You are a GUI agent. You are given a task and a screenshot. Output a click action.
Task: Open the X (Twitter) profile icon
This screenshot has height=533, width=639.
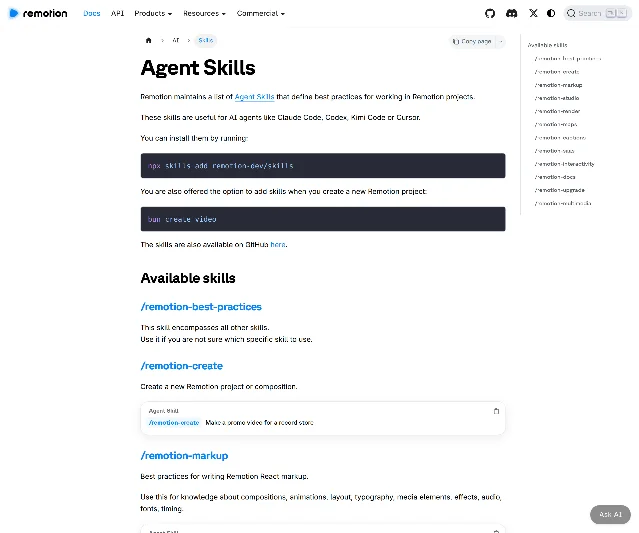click(533, 13)
